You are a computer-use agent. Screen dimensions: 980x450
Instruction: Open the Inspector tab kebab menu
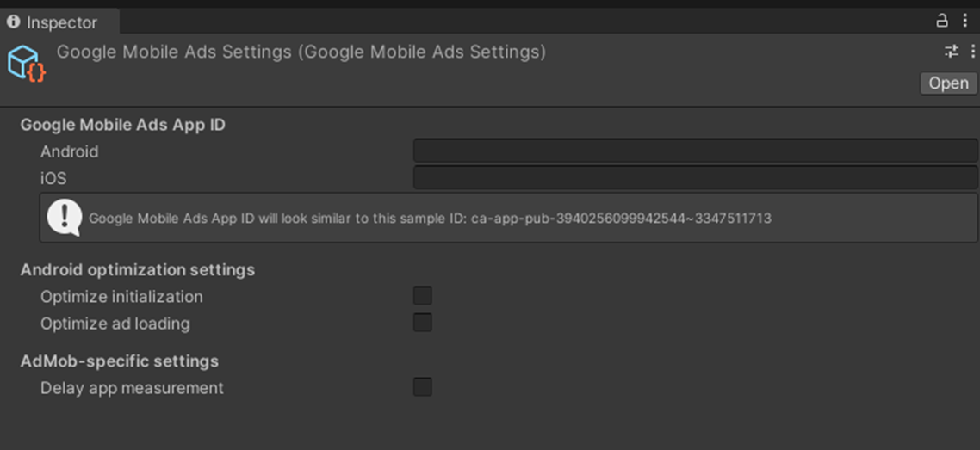(x=965, y=22)
